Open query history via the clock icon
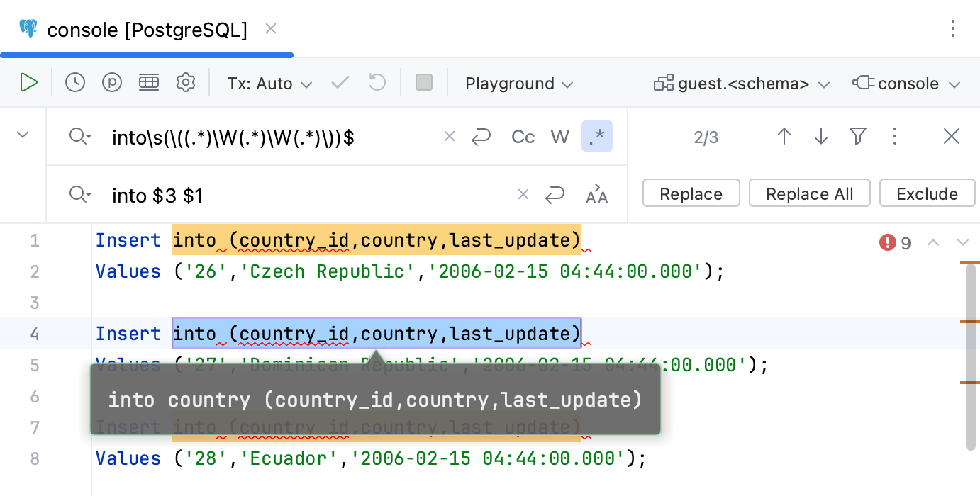The image size is (980, 496). tap(74, 83)
